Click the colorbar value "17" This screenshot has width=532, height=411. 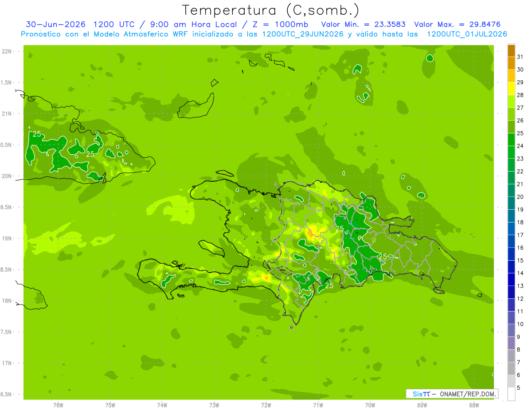click(520, 235)
